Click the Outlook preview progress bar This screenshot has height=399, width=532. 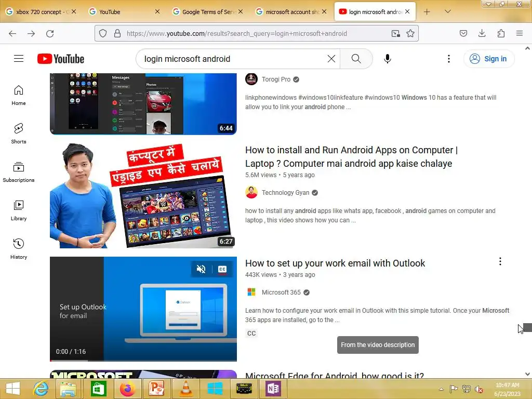pos(143,361)
